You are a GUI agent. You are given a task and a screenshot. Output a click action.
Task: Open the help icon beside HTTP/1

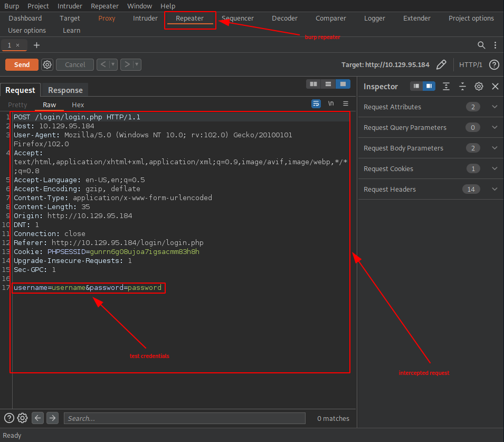pyautogui.click(x=494, y=64)
